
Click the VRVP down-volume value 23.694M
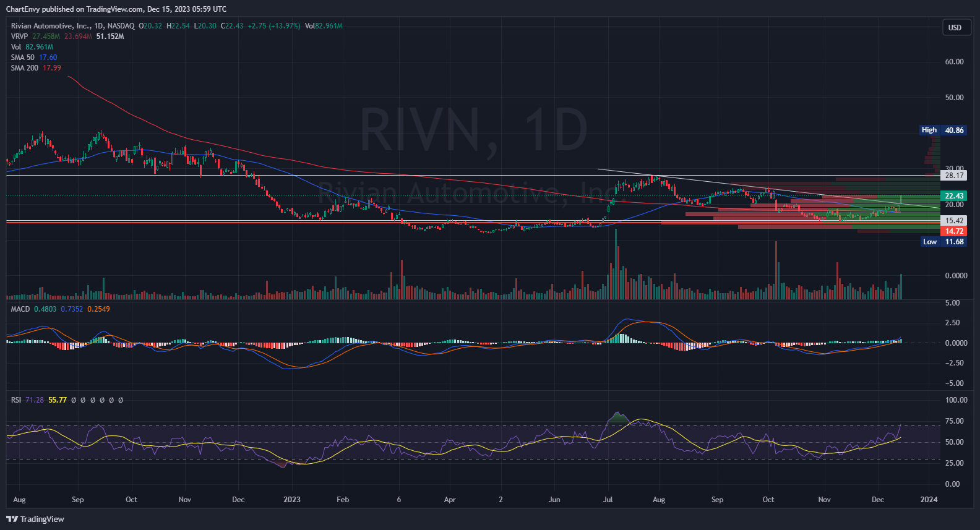coord(78,36)
